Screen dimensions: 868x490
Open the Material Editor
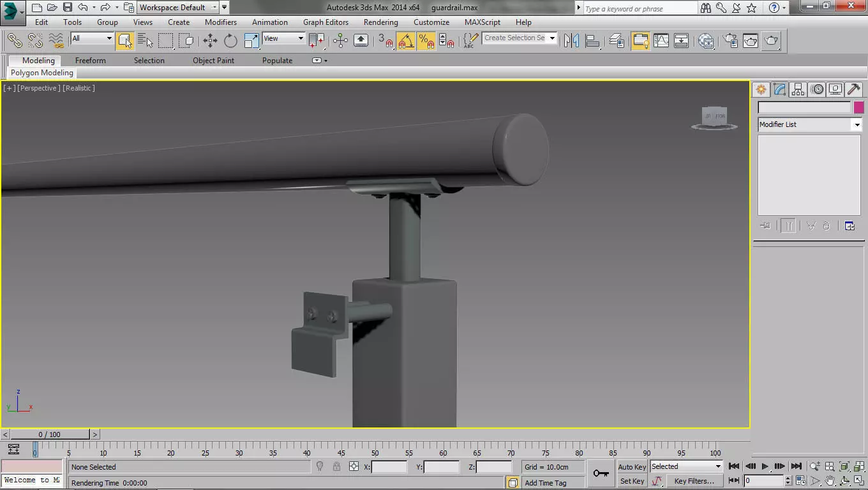click(706, 40)
